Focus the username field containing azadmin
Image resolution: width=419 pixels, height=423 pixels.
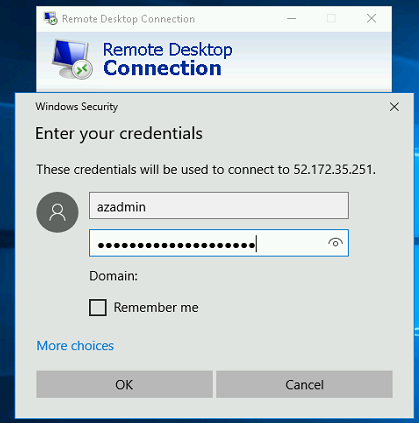click(219, 206)
